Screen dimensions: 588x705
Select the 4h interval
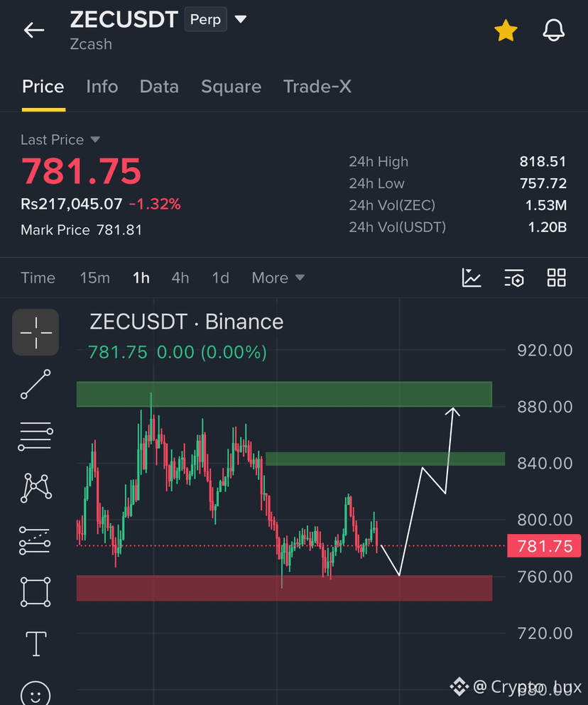tap(180, 278)
